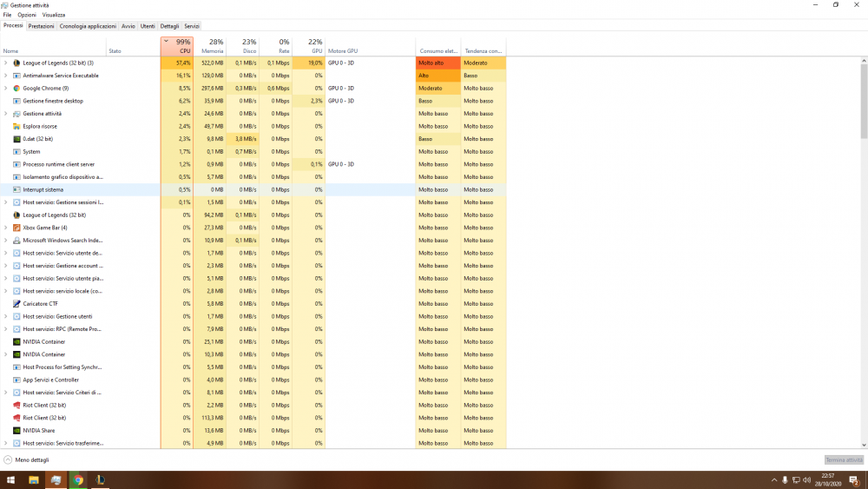The height and width of the screenshot is (489, 868).
Task: Click the System process icon
Action: point(16,152)
